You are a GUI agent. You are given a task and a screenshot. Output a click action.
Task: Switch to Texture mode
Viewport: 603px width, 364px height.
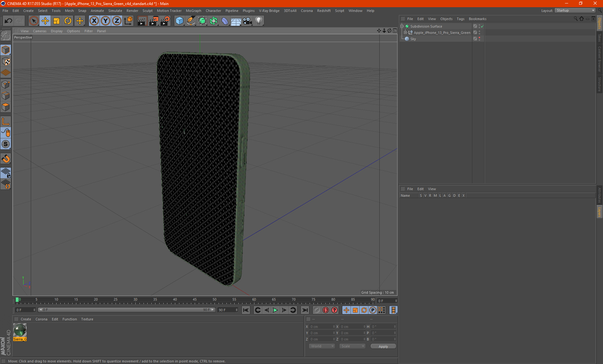click(6, 61)
